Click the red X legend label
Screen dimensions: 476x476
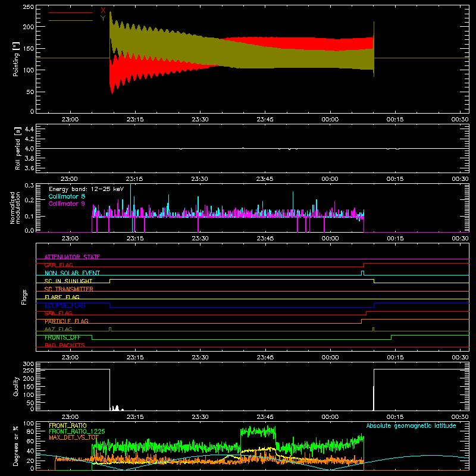click(103, 11)
